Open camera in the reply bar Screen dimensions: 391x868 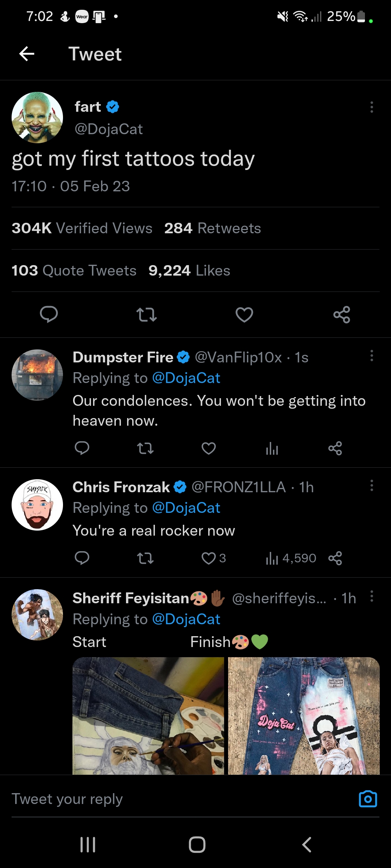[368, 799]
